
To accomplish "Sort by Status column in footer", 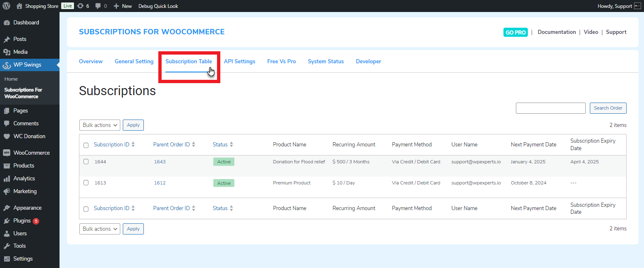I will pyautogui.click(x=223, y=208).
